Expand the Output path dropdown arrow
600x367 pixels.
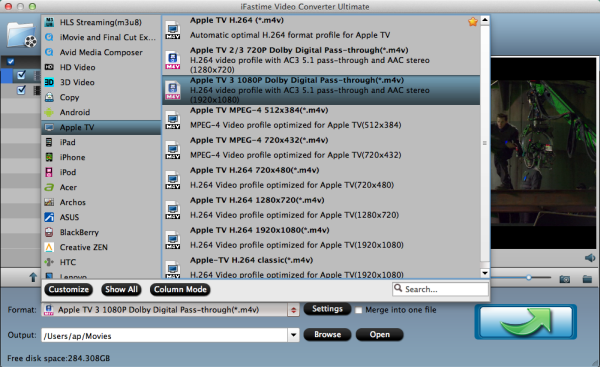(293, 335)
